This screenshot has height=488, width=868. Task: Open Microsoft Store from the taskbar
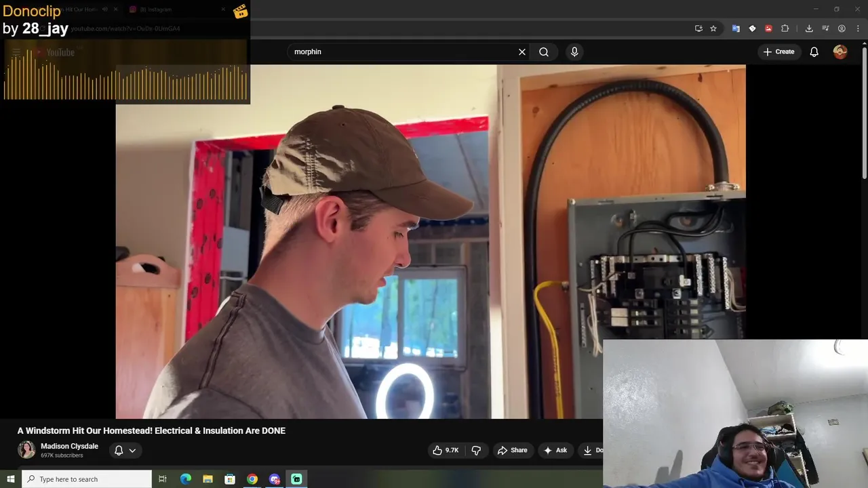point(230,479)
